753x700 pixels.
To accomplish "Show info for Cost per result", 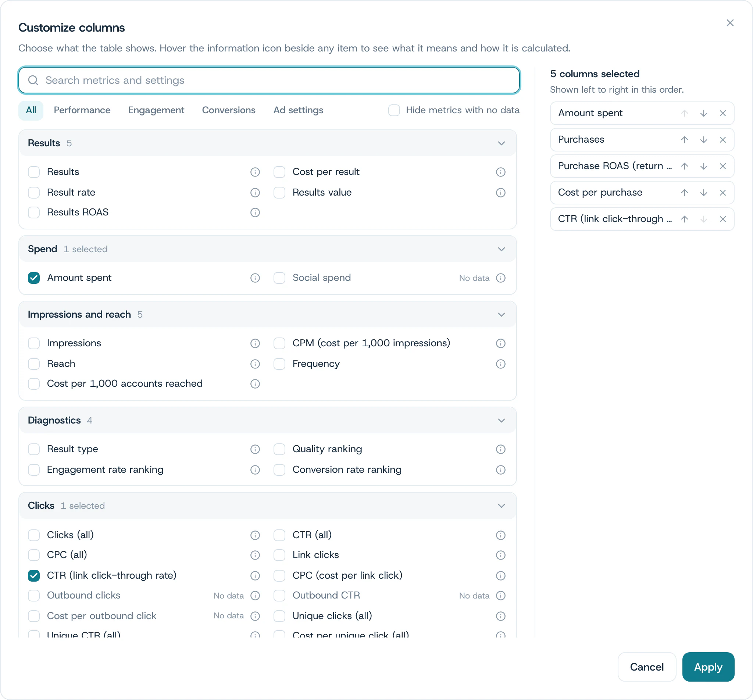I will point(500,172).
